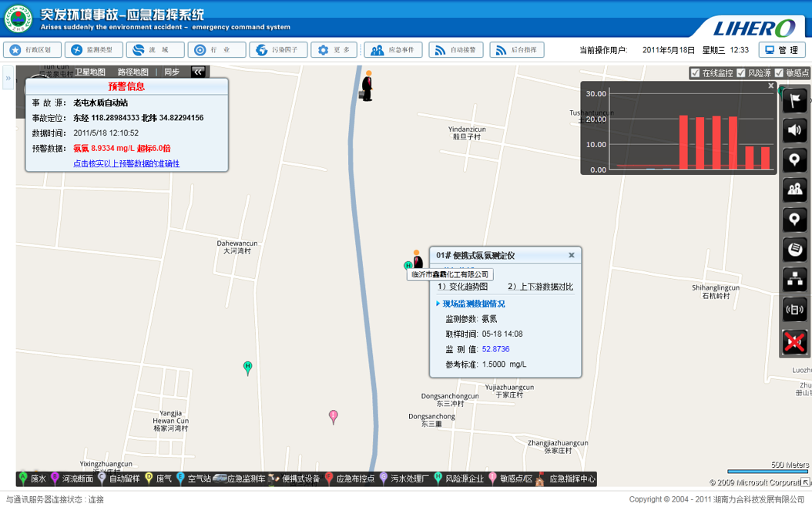Select 废水 legend item
812x507 pixels.
click(32, 479)
